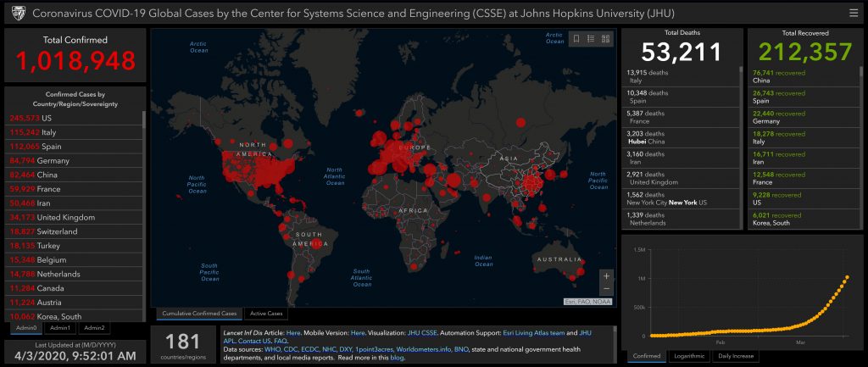The width and height of the screenshot is (868, 367).
Task: Open the ECDC data source link
Action: [310, 350]
